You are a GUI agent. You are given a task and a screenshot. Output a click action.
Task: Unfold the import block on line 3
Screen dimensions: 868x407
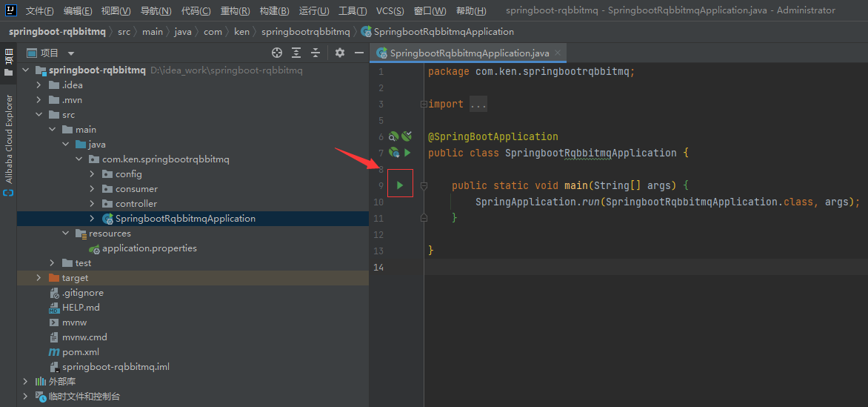click(x=424, y=104)
